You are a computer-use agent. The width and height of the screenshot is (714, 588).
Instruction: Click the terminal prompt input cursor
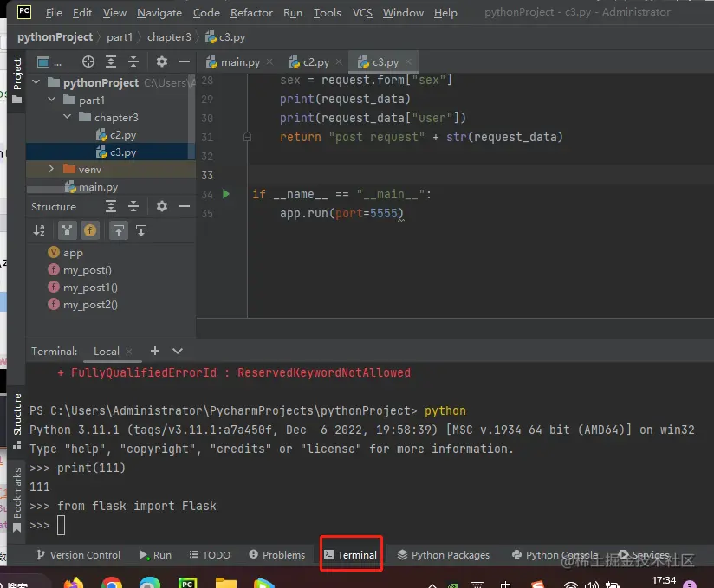pyautogui.click(x=61, y=525)
